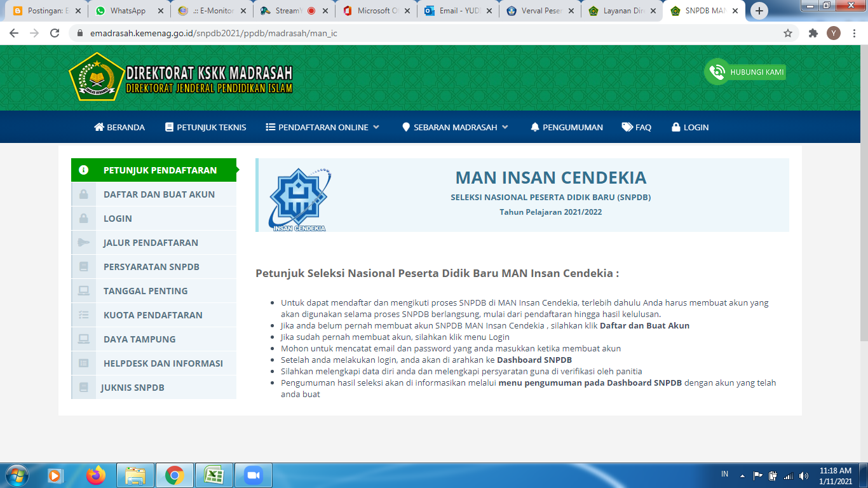Image resolution: width=868 pixels, height=488 pixels.
Task: Open Helpdesk dan Informasi sidebar link
Action: (154, 363)
